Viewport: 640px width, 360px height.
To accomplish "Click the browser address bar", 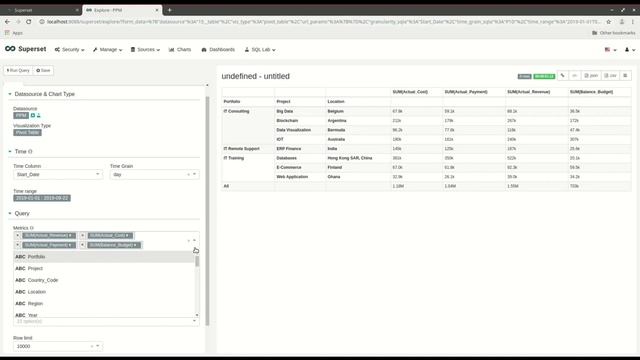I will pyautogui.click(x=322, y=22).
